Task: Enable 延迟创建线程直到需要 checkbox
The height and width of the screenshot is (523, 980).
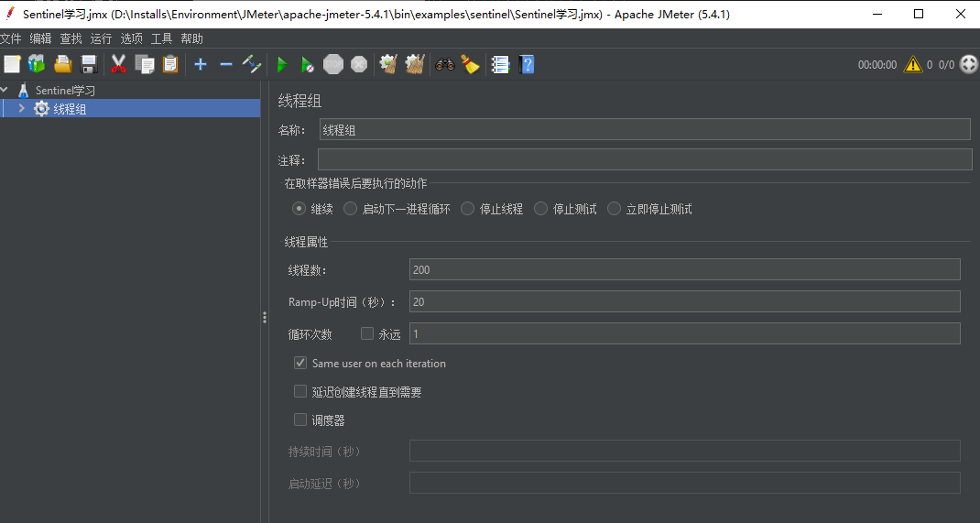Action: 300,391
